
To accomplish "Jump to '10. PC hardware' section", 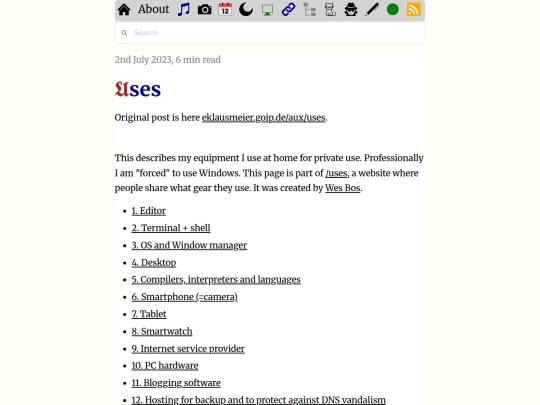I will click(165, 366).
